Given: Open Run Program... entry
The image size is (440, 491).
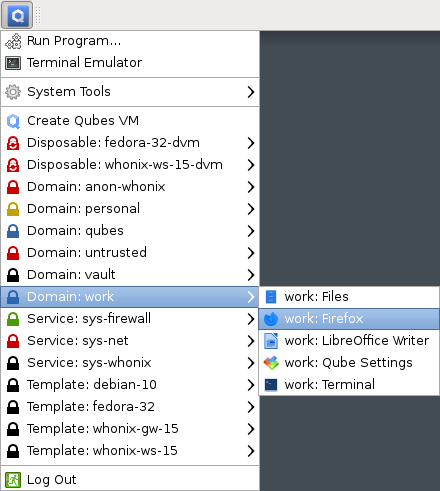Looking at the screenshot, I should pyautogui.click(x=130, y=41).
